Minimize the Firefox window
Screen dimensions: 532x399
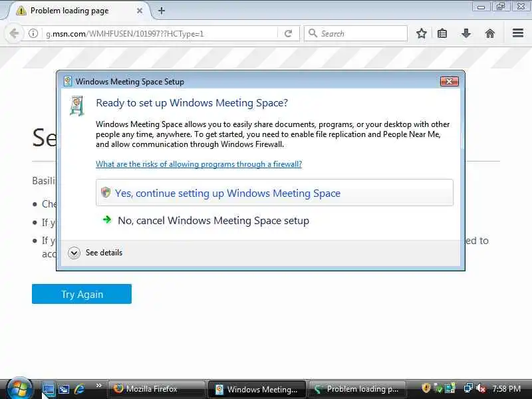[x=481, y=7]
